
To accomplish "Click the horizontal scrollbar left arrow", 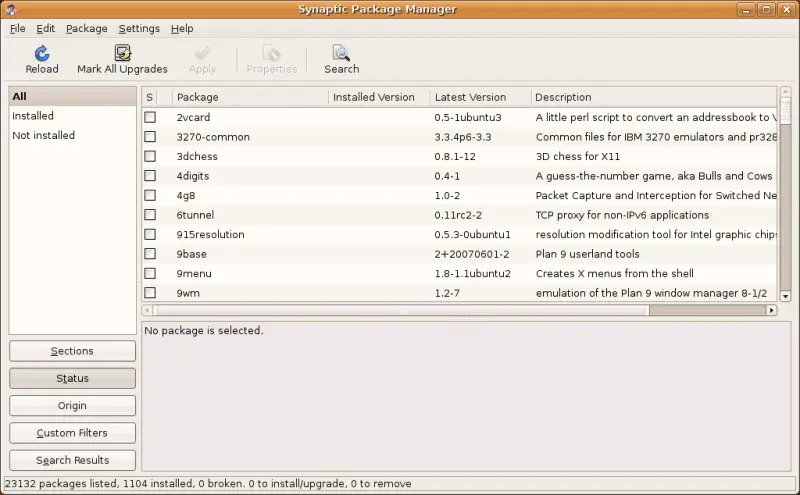I will [147, 310].
